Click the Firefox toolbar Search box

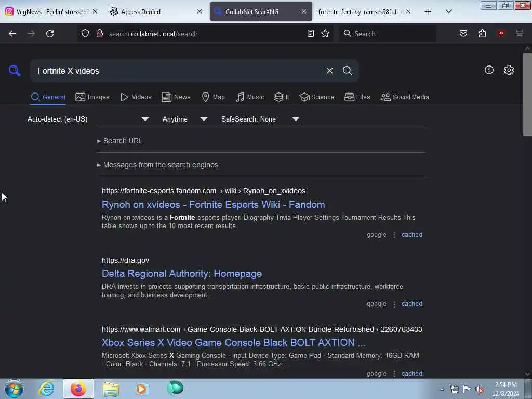click(x=387, y=34)
